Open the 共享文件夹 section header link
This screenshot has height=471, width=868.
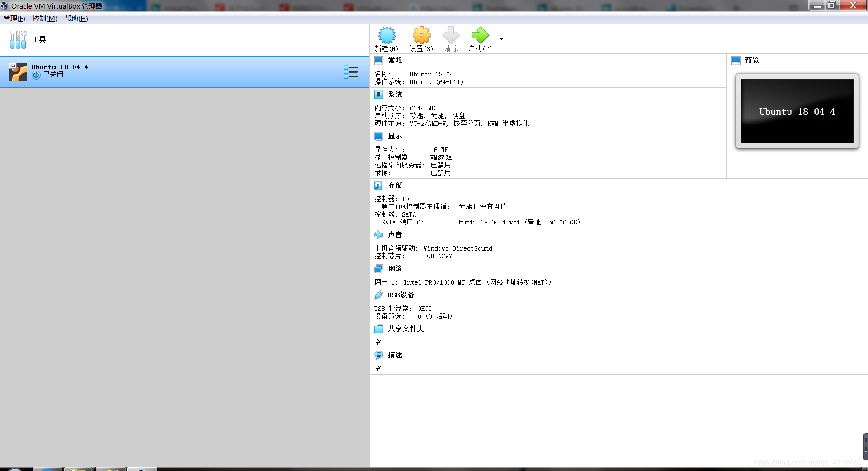pos(406,328)
